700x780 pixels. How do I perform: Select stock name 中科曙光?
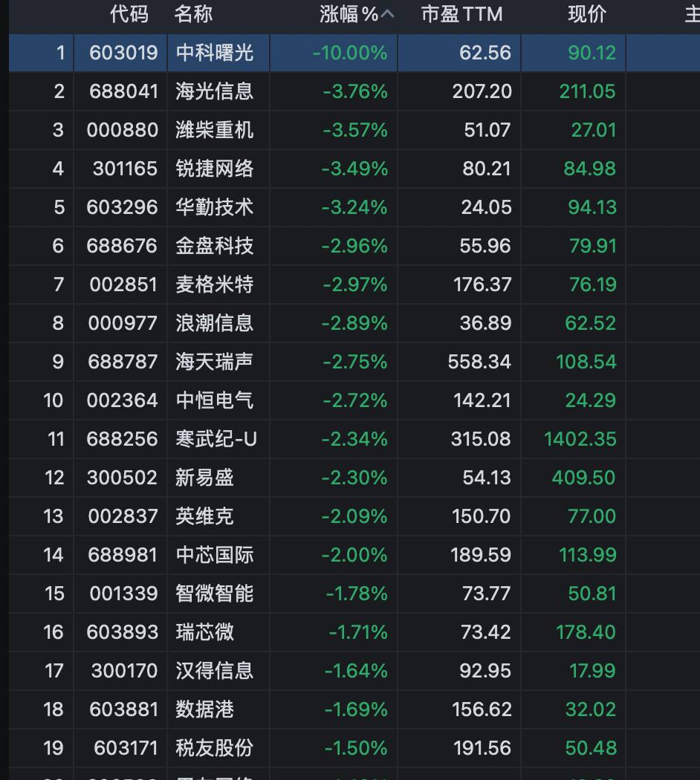point(215,53)
